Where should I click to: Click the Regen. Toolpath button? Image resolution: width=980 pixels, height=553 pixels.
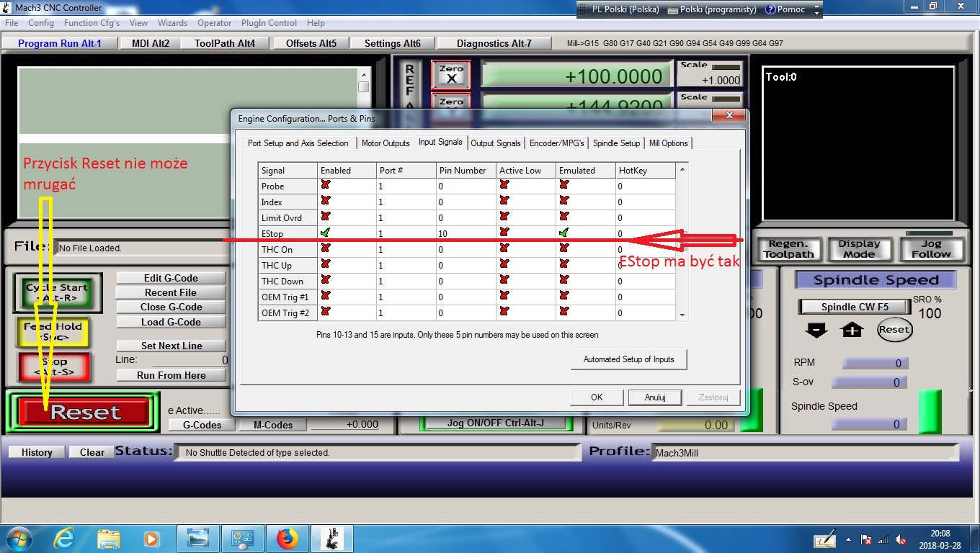click(788, 249)
